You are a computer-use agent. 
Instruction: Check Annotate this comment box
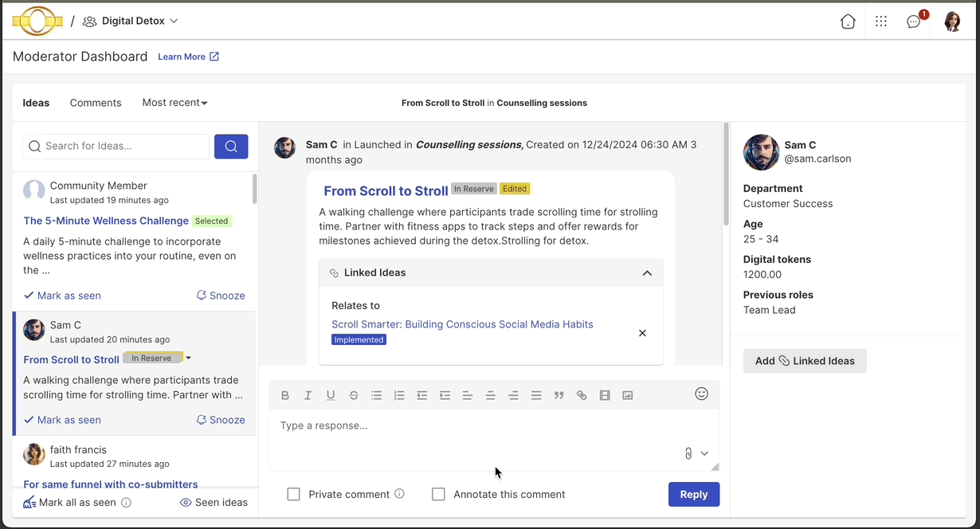tap(438, 494)
